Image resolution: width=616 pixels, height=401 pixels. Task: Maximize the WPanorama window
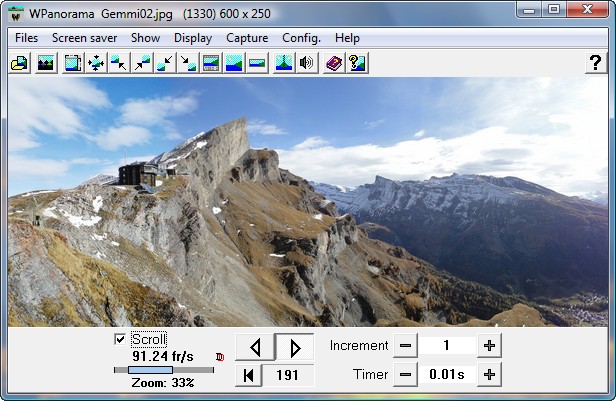(x=554, y=10)
